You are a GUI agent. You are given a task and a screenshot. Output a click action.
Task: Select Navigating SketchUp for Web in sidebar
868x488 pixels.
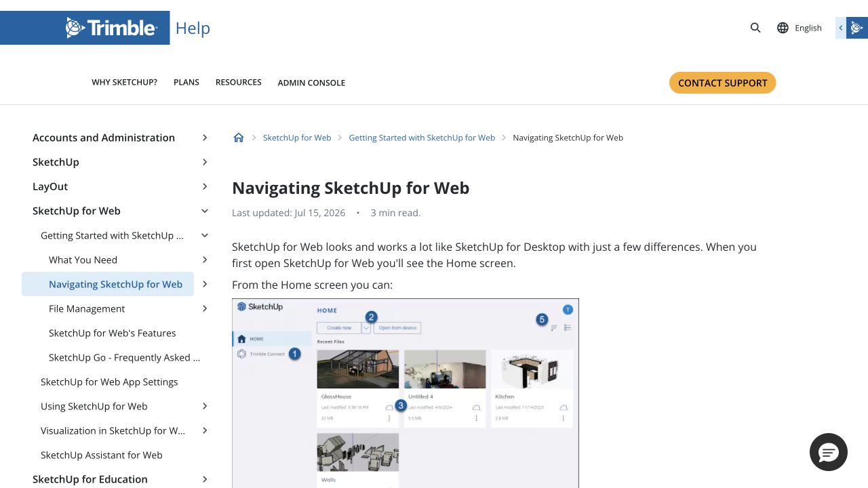tap(108, 284)
